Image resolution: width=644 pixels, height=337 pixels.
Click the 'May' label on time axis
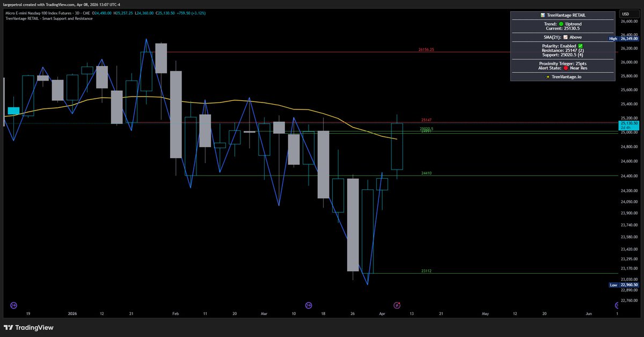click(x=485, y=313)
